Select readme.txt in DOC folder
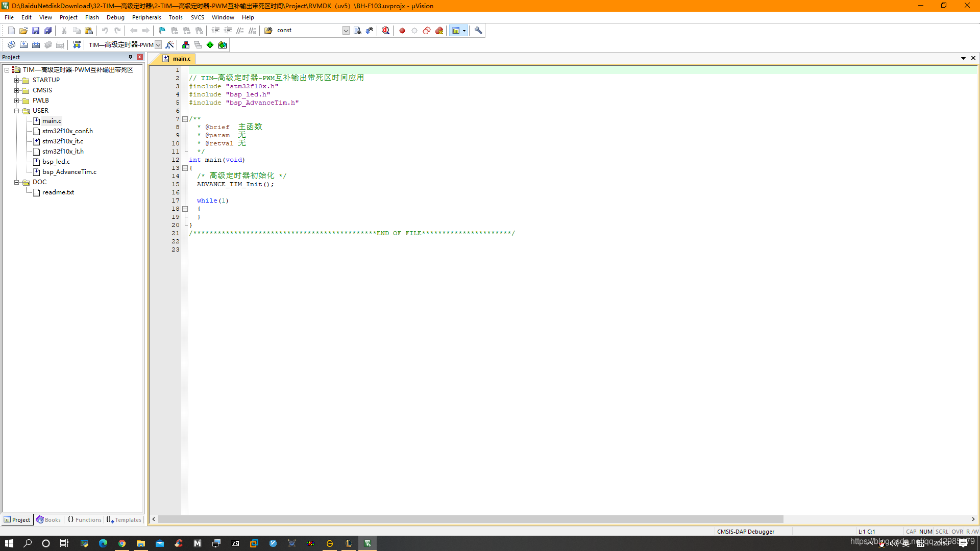 [58, 192]
